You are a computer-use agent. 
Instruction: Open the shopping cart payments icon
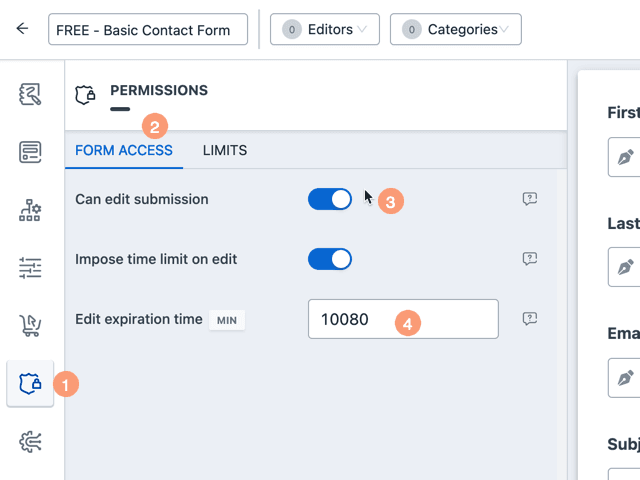(30, 325)
